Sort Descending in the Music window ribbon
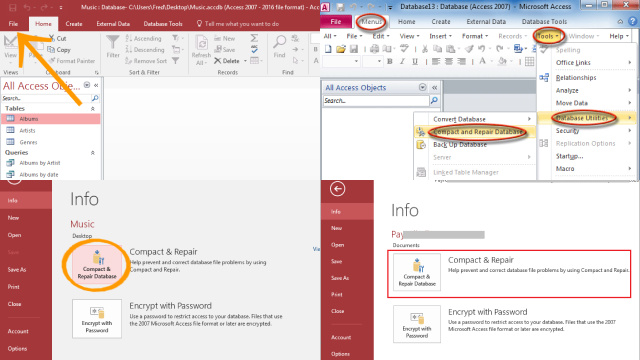Screen dimensions: 640x360 (144, 50)
